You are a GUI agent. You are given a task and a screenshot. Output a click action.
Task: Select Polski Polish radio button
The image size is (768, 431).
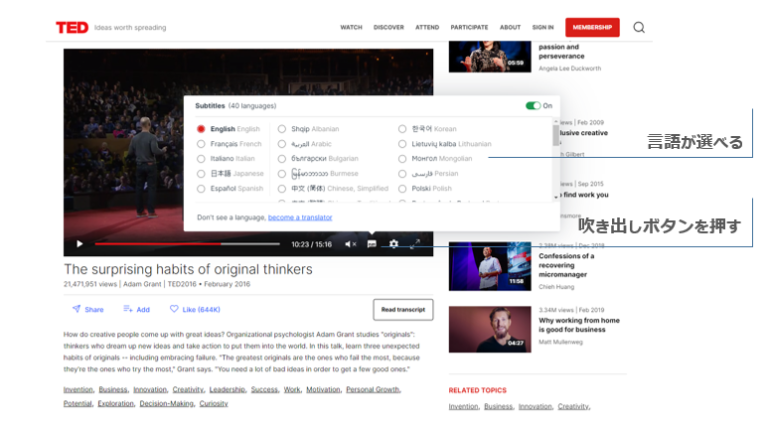click(x=402, y=189)
